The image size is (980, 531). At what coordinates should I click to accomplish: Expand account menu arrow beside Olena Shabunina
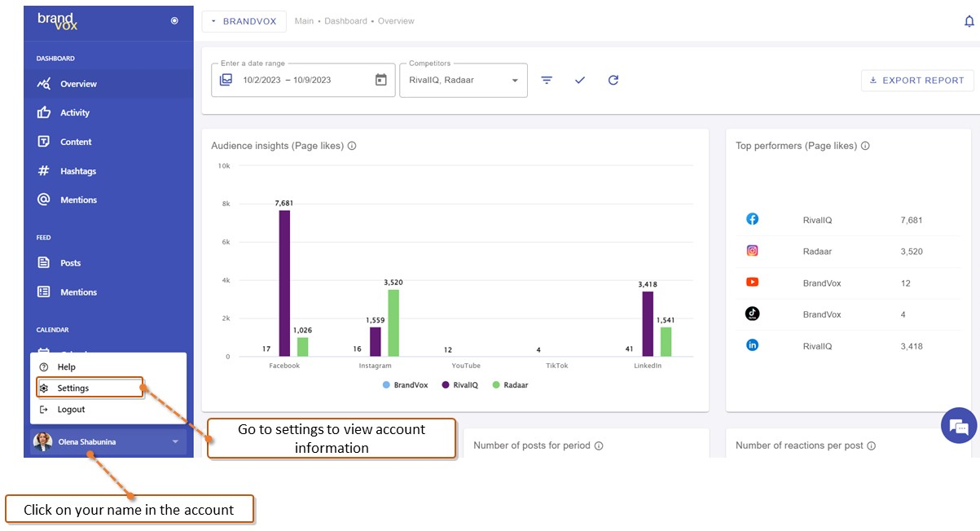(175, 442)
